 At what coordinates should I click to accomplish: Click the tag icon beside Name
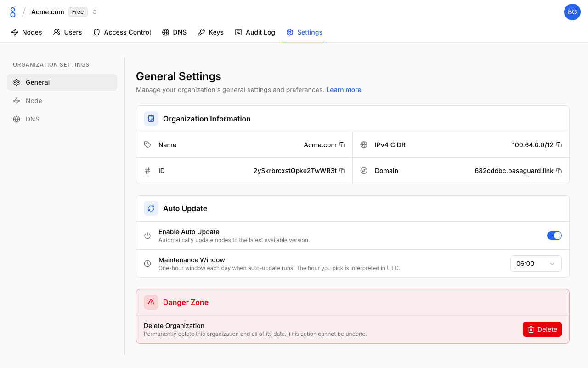tap(147, 145)
